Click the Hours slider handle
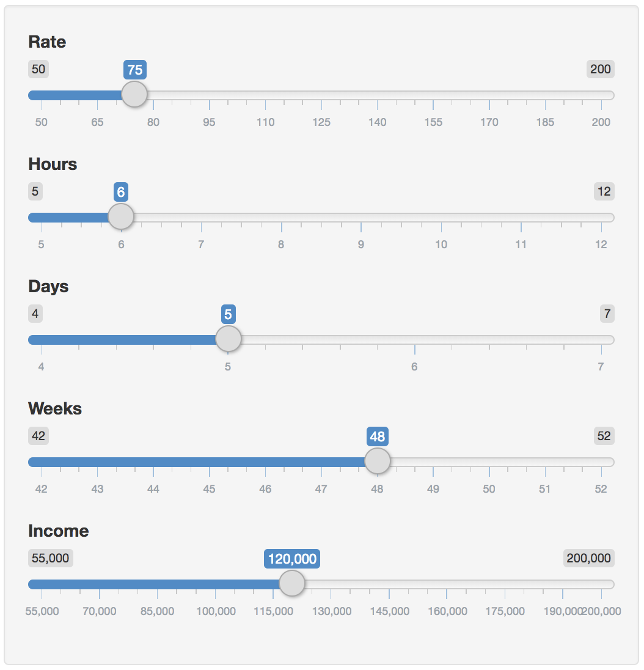The height and width of the screenshot is (670, 644). 121,216
